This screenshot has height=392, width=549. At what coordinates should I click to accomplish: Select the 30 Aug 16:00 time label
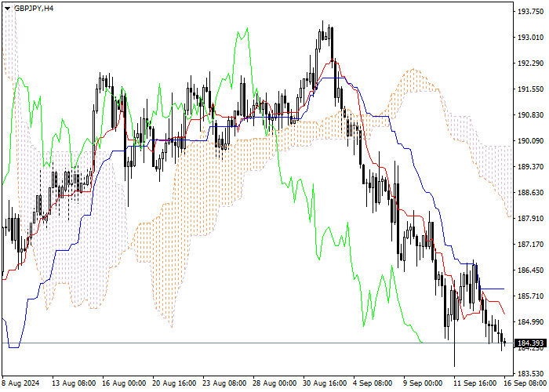(325, 383)
